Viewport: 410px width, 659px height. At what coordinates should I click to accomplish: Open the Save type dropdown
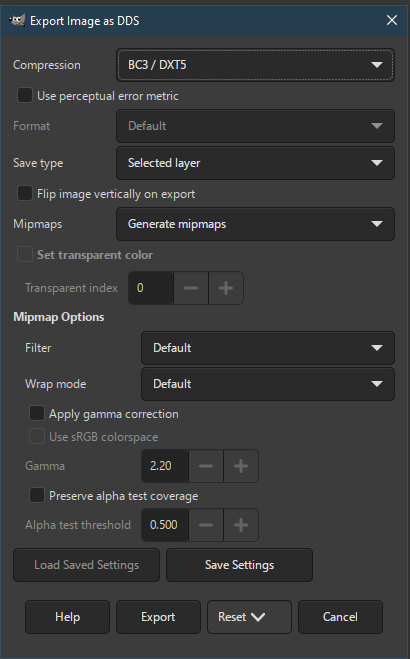point(255,163)
